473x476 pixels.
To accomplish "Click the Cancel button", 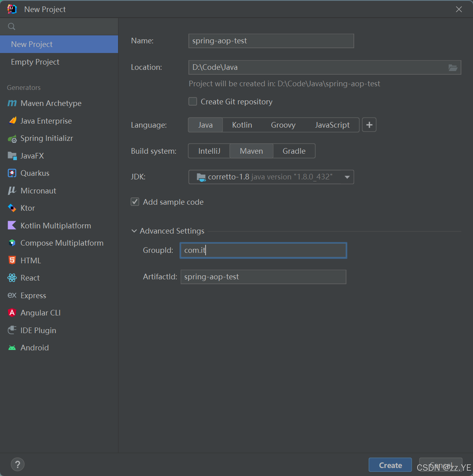I will [441, 465].
